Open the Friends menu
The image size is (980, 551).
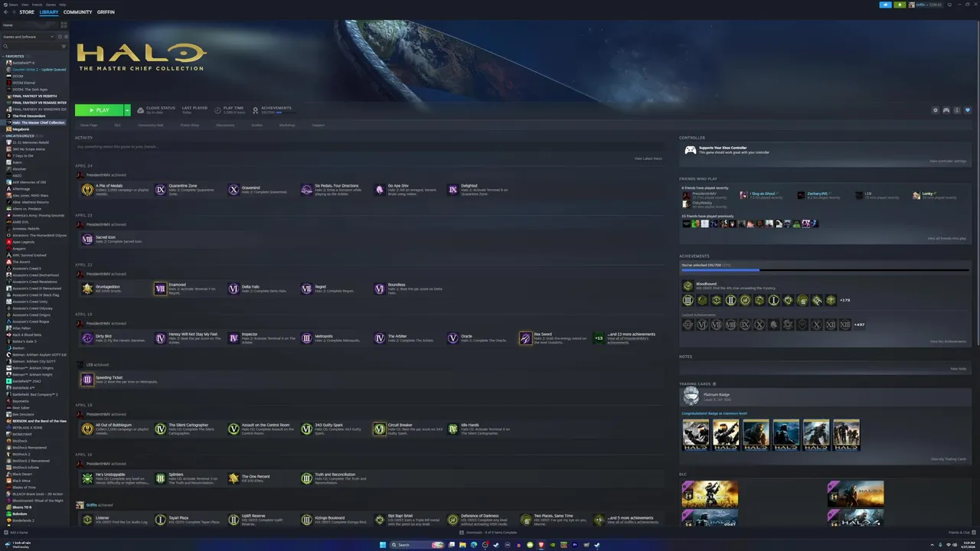(x=37, y=4)
